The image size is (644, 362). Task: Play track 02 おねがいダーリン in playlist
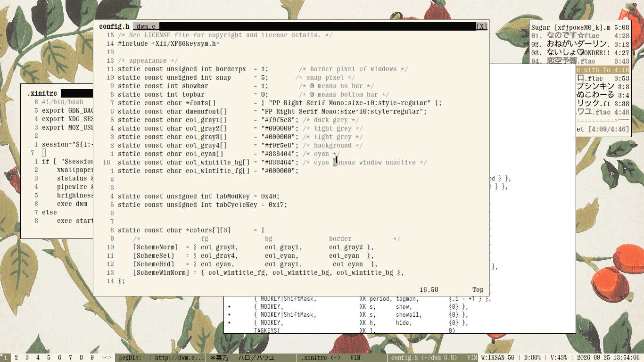580,44
